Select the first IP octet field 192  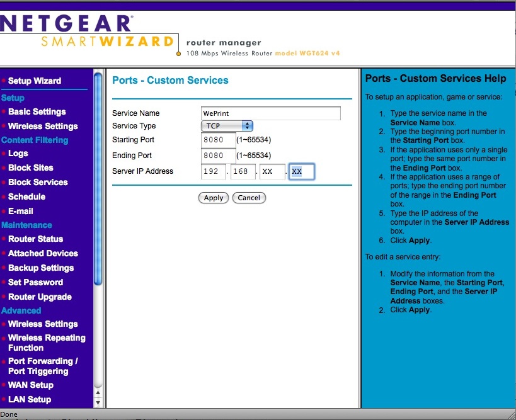pyautogui.click(x=213, y=171)
